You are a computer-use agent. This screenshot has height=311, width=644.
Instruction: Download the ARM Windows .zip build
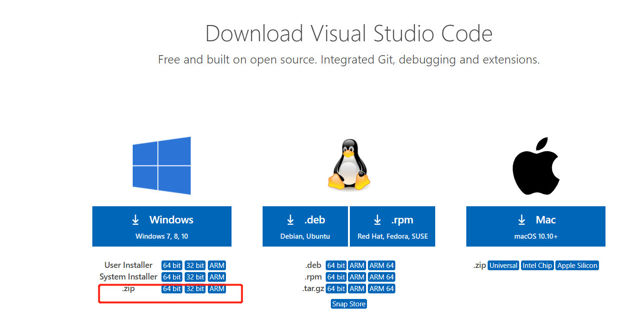(x=217, y=288)
